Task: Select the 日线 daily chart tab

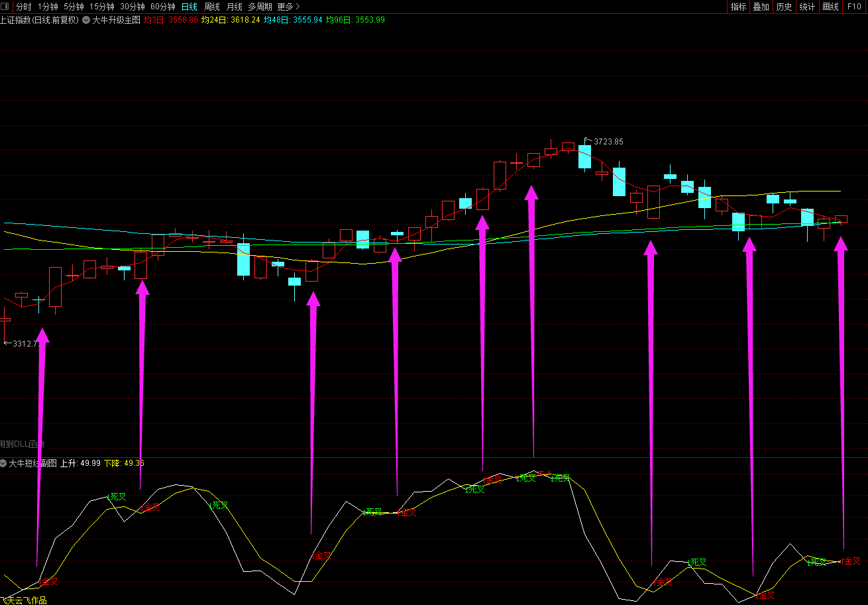Action: tap(190, 7)
